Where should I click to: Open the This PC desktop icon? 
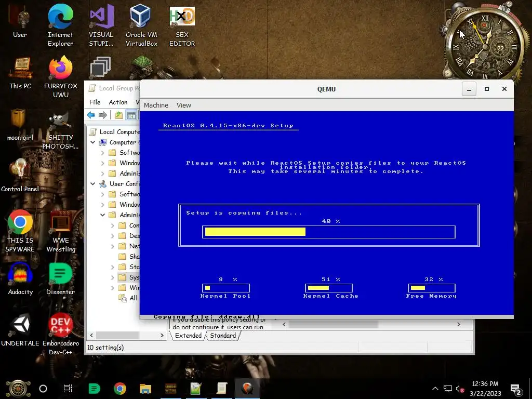pos(20,73)
